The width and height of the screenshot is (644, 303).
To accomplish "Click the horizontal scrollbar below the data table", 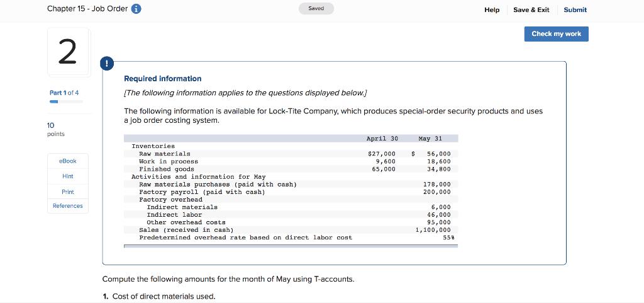I will (x=291, y=246).
